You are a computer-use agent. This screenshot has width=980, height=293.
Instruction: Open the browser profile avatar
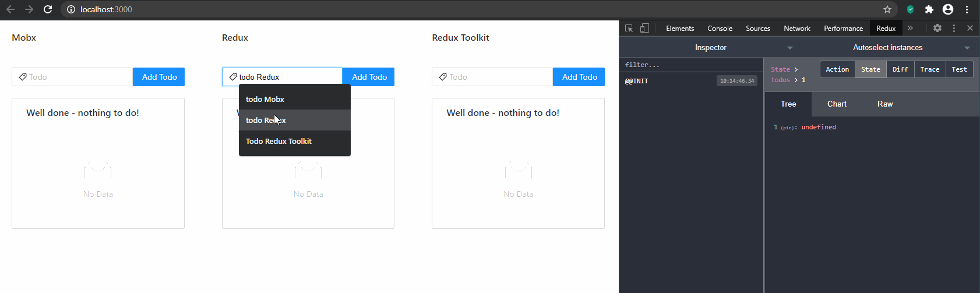click(948, 9)
